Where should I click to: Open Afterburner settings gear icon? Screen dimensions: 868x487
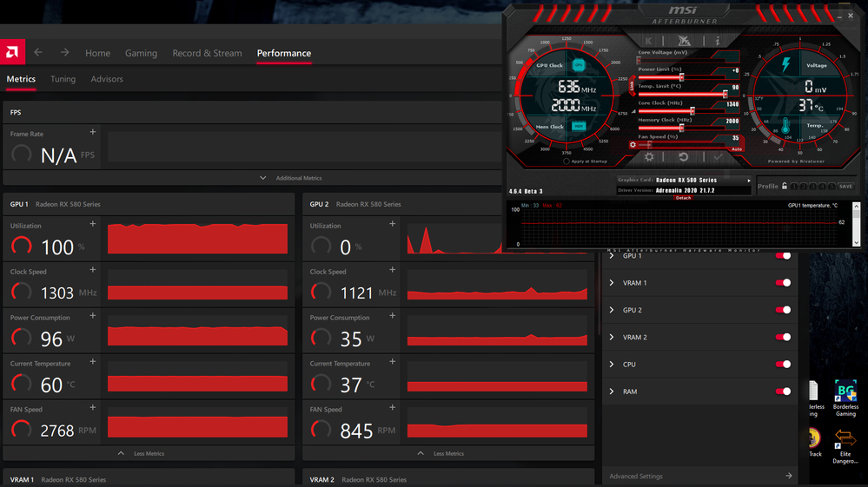click(x=649, y=157)
